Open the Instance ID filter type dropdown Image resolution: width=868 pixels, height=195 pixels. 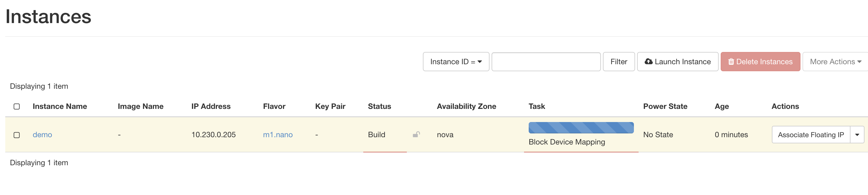pyautogui.click(x=456, y=62)
